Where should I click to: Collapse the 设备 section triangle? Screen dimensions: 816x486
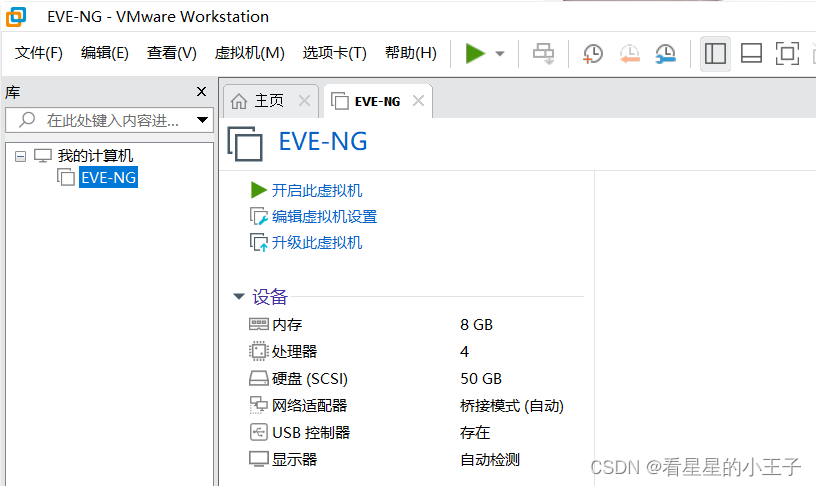pyautogui.click(x=239, y=297)
